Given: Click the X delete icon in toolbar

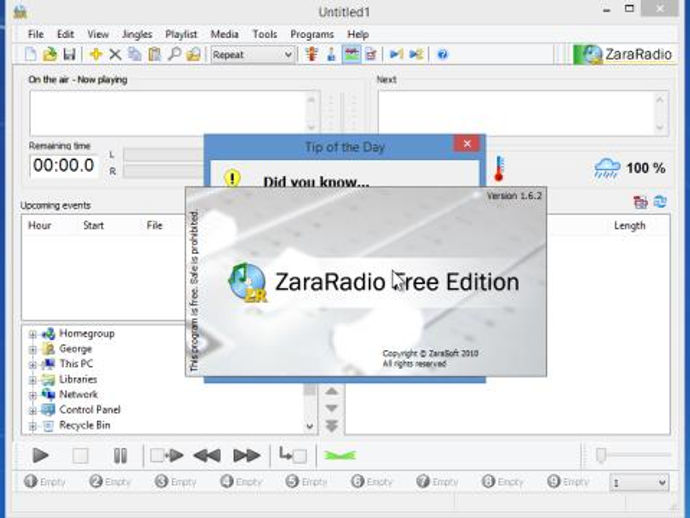Looking at the screenshot, I should 115,55.
